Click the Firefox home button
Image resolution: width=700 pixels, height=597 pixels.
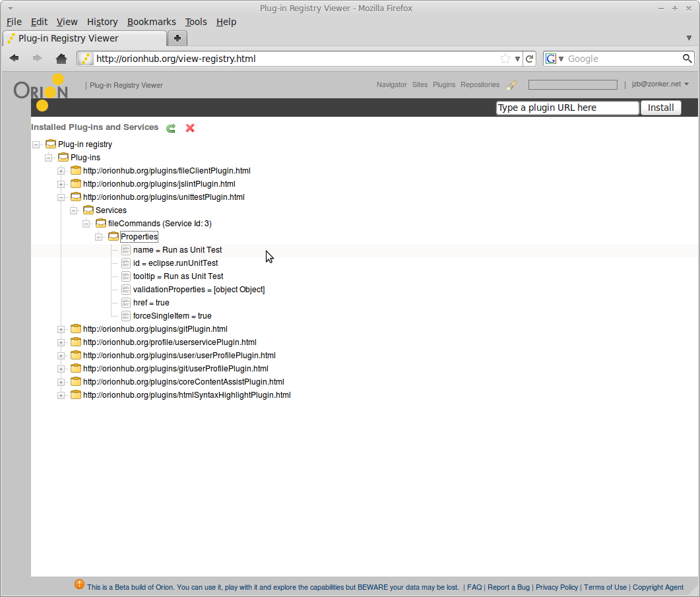[x=61, y=59]
